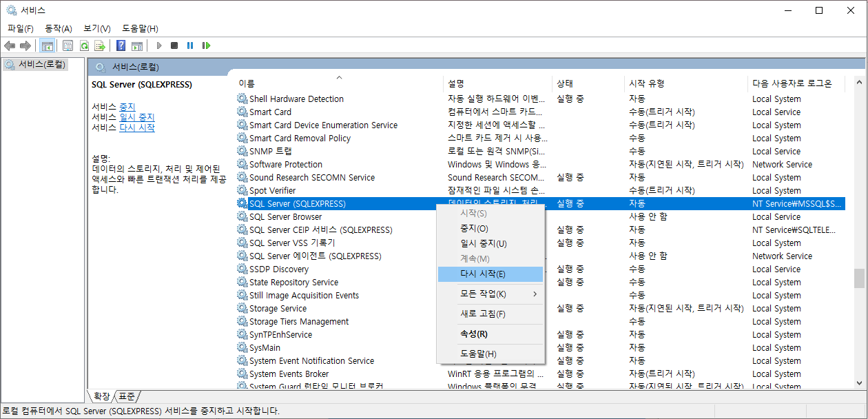Image resolution: width=868 pixels, height=419 pixels.
Task: Click the 일시 중지 service link
Action: tap(137, 117)
